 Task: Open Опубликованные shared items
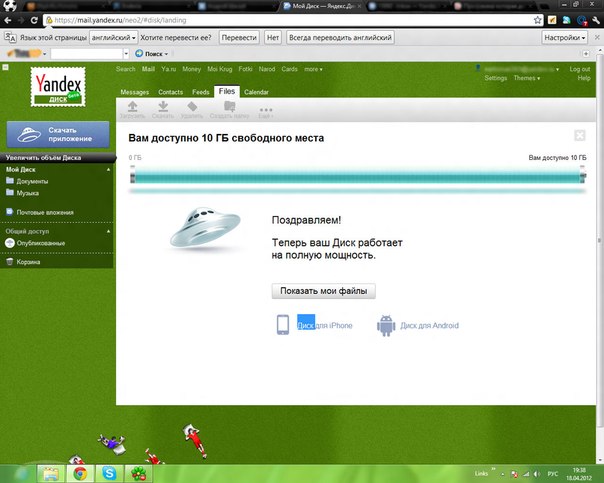coord(35,243)
